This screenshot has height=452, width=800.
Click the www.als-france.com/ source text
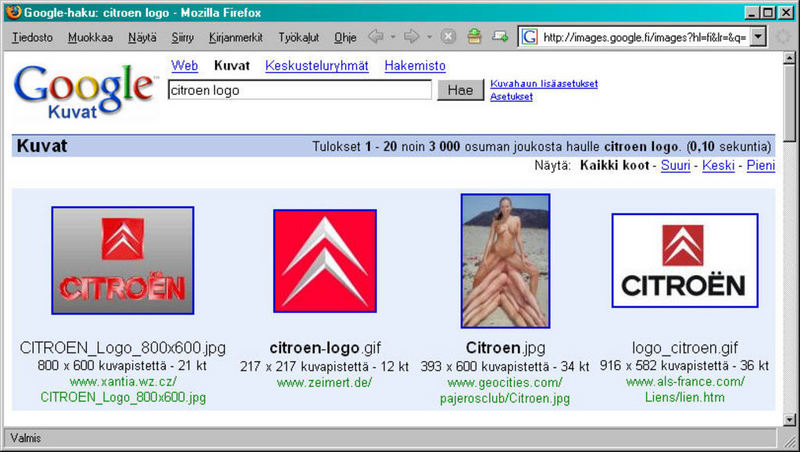685,381
